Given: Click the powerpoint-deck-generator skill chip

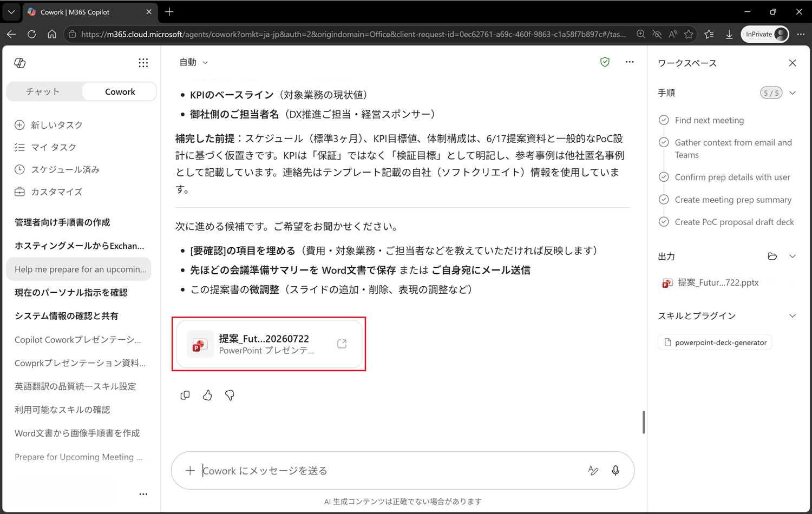Looking at the screenshot, I should 715,342.
